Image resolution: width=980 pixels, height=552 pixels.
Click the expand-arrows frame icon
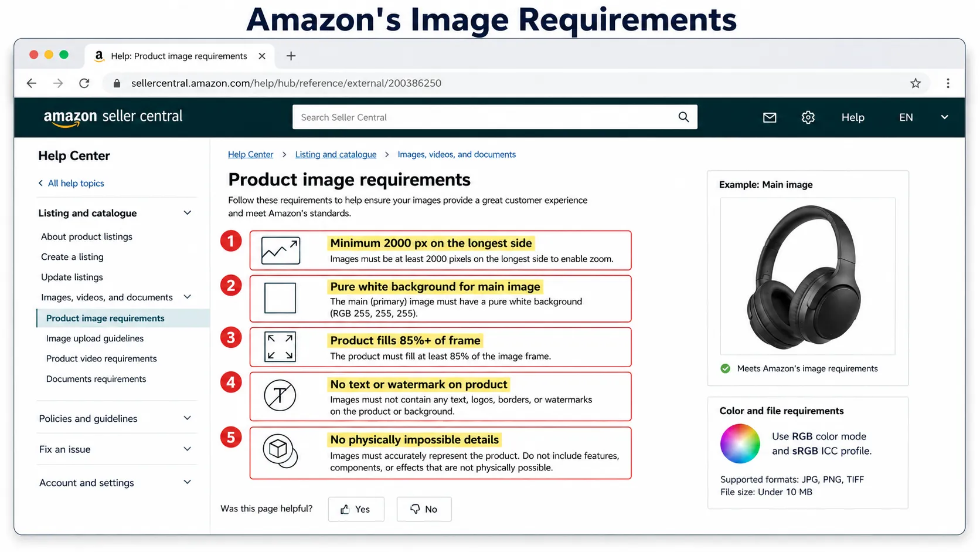click(x=280, y=347)
